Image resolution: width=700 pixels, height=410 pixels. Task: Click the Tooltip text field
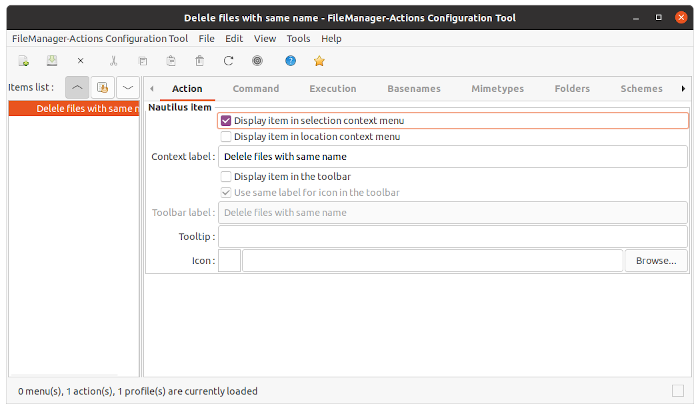click(x=453, y=237)
